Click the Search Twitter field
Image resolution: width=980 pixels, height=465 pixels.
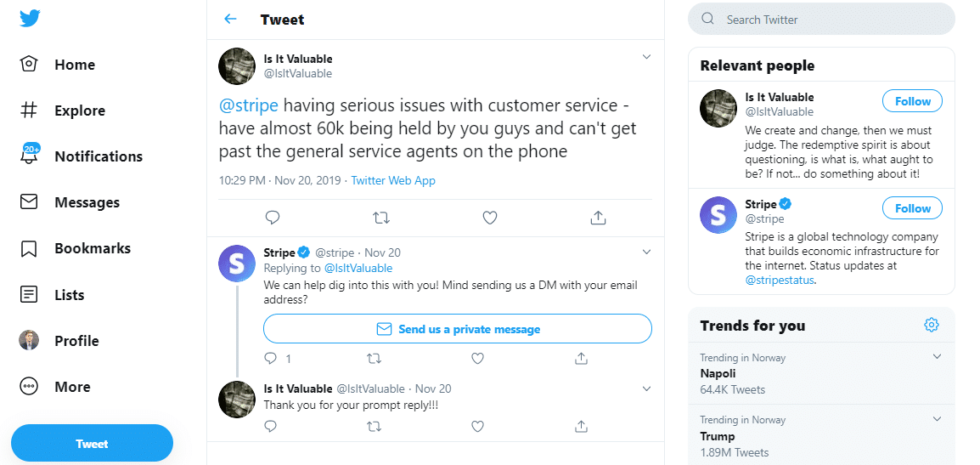[x=821, y=20]
